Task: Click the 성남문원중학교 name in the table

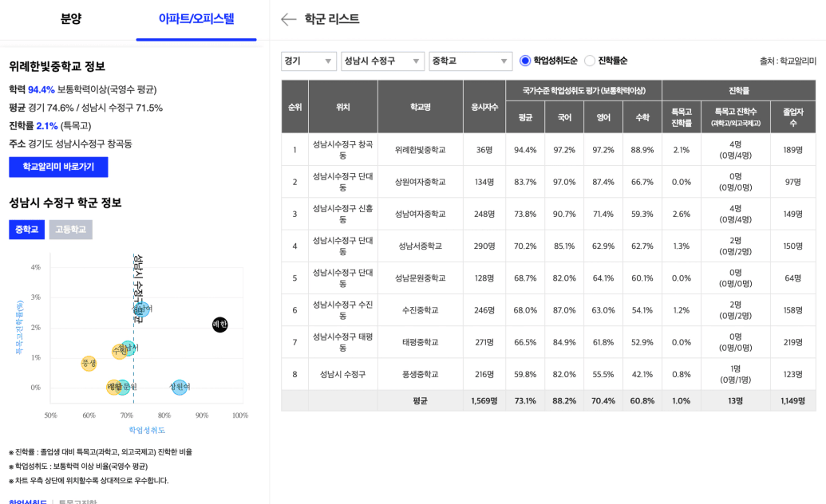Action: coord(421,278)
